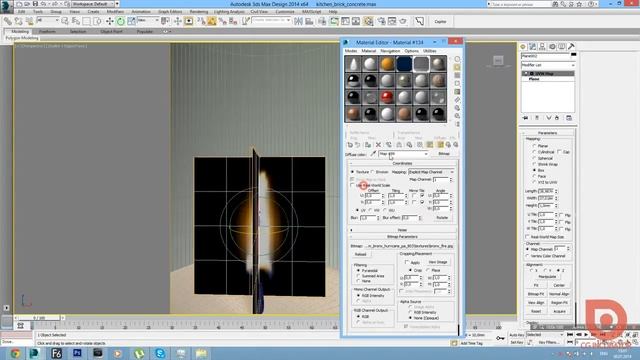The width and height of the screenshot is (640, 360).
Task: Click the teapot Render icon in main toolbar
Action: pyautogui.click(x=403, y=21)
